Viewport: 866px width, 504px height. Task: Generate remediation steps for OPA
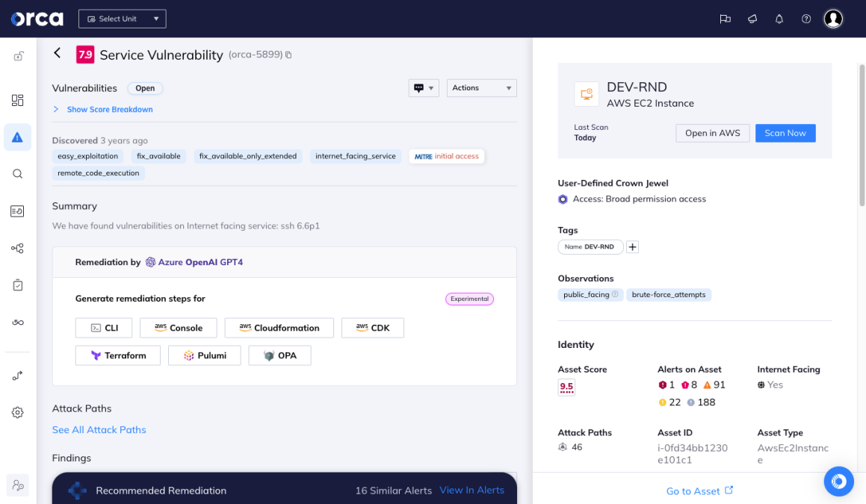280,355
